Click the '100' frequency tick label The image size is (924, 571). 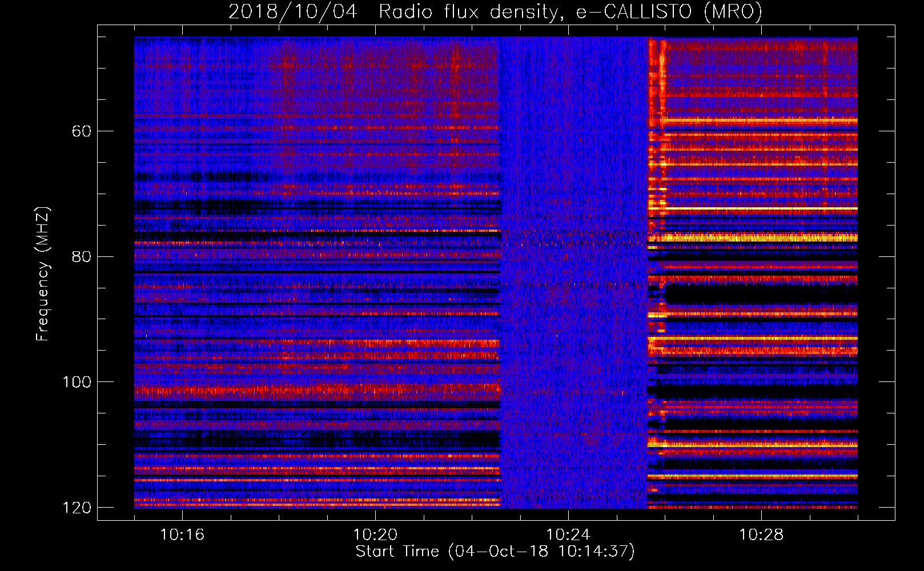pyautogui.click(x=77, y=382)
